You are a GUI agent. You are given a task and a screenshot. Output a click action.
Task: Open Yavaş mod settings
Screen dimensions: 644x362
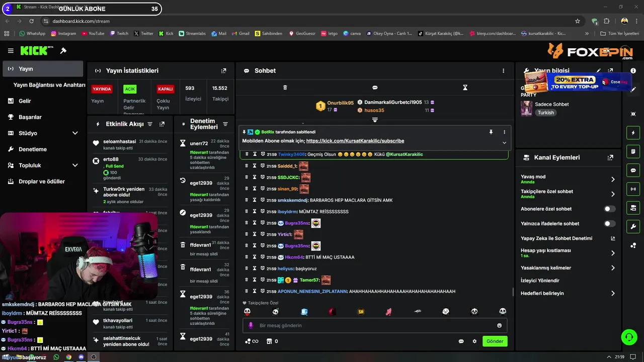point(568,179)
